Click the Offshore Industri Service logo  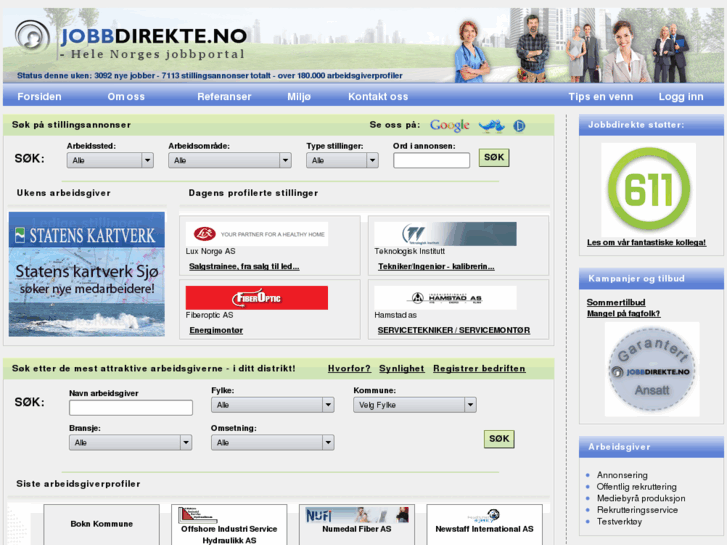pos(197,515)
